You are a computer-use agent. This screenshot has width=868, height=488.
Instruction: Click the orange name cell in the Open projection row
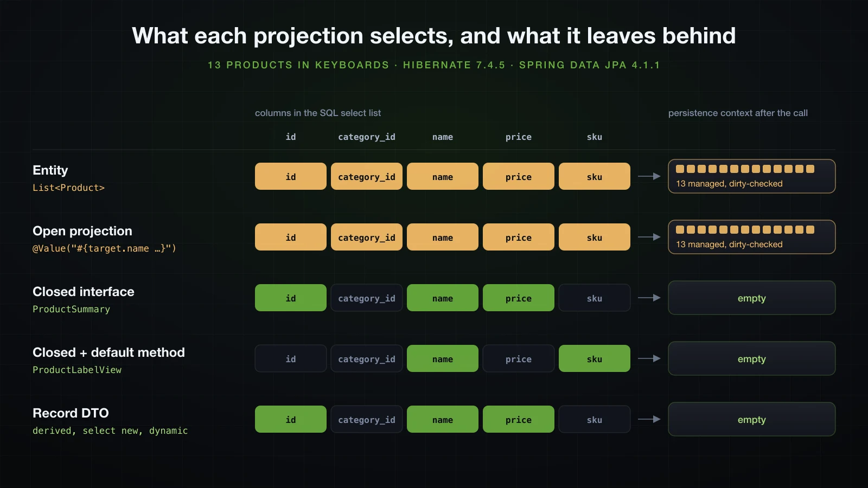[443, 237]
